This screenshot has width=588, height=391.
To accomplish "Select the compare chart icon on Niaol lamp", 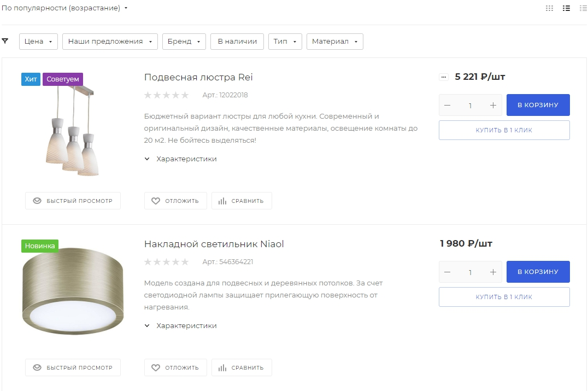I will click(224, 367).
